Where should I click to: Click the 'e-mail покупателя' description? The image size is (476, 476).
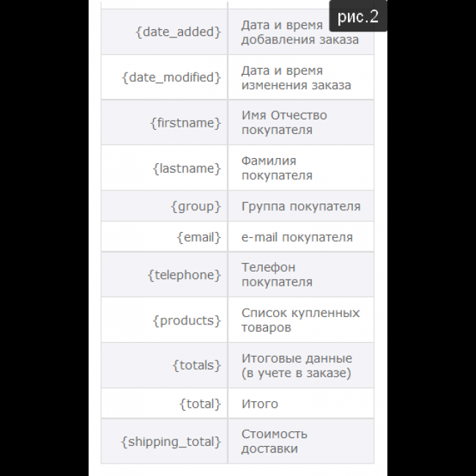(x=297, y=237)
